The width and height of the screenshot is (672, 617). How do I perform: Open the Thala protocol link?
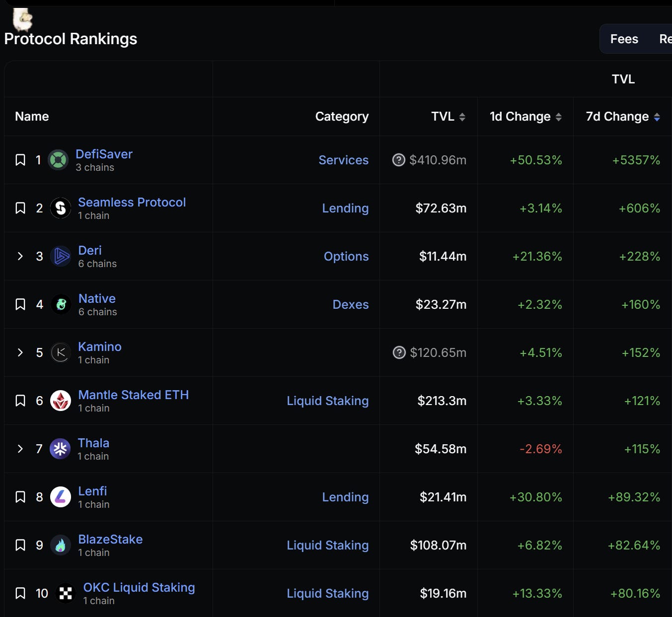click(x=93, y=443)
